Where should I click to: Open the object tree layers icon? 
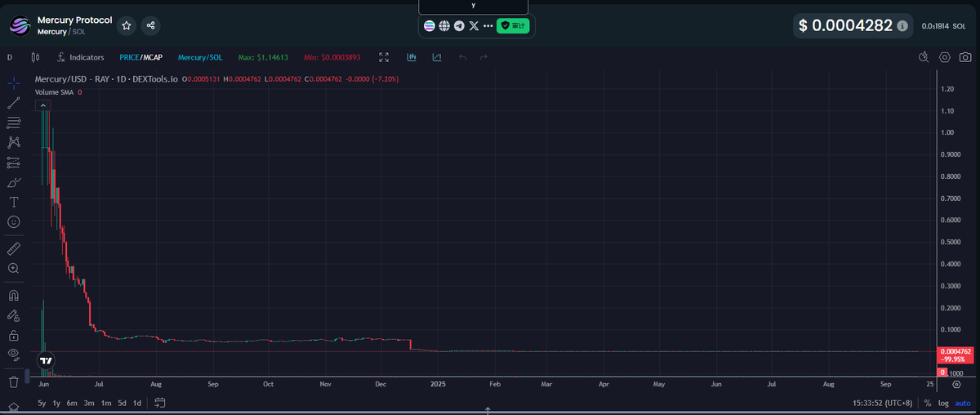pyautogui.click(x=14, y=406)
